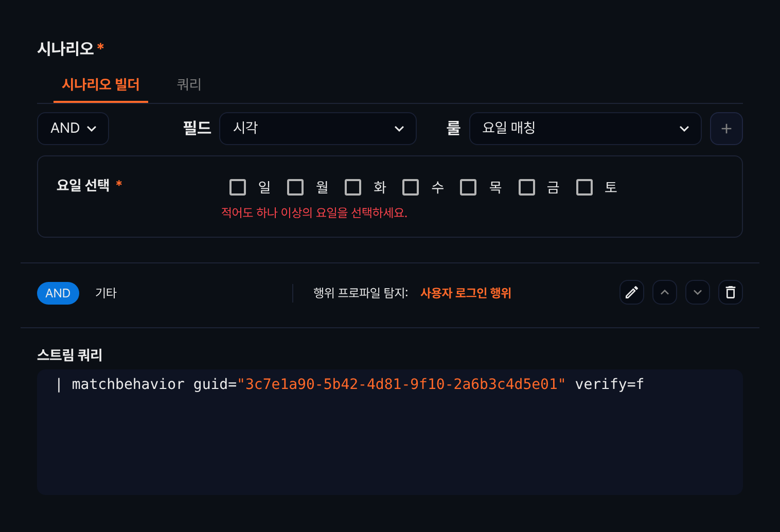Image resolution: width=780 pixels, height=532 pixels.
Task: Click the 적어도 하나 이상의 요일을 선택하세요 message
Action: tap(314, 213)
